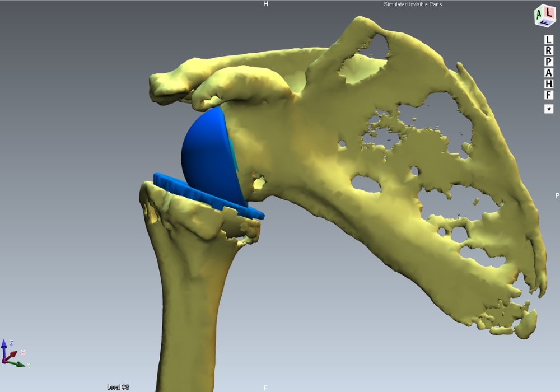This screenshot has width=560, height=392.
Task: Click the F (feet) button in view list
Action: [549, 96]
